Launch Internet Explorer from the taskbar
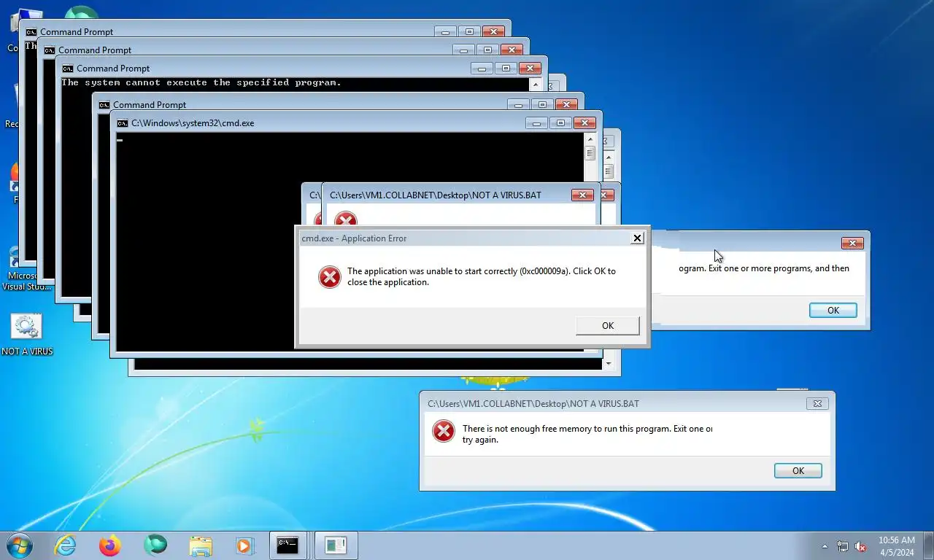Image resolution: width=934 pixels, height=560 pixels. (65, 545)
